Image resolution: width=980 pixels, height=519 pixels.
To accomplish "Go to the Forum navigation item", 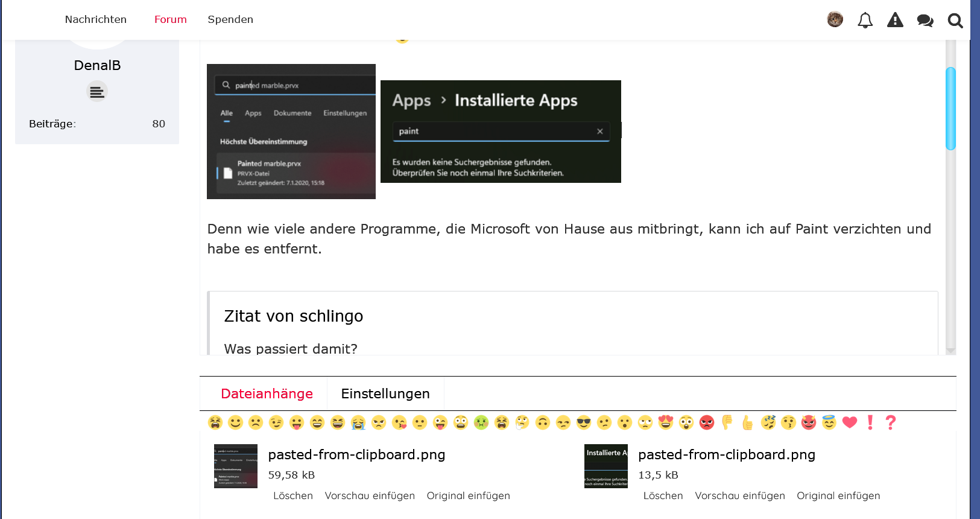I will point(171,19).
